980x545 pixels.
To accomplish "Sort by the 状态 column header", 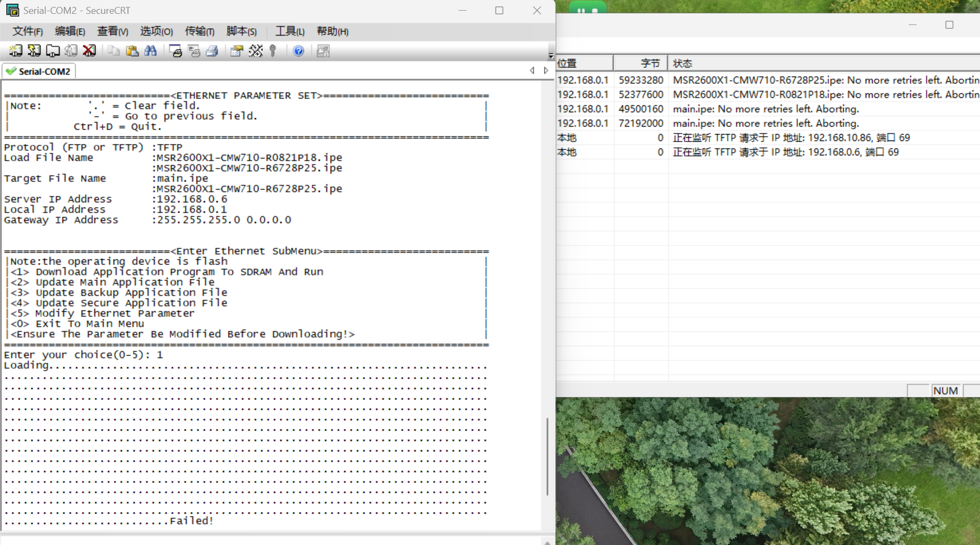I will pos(824,63).
